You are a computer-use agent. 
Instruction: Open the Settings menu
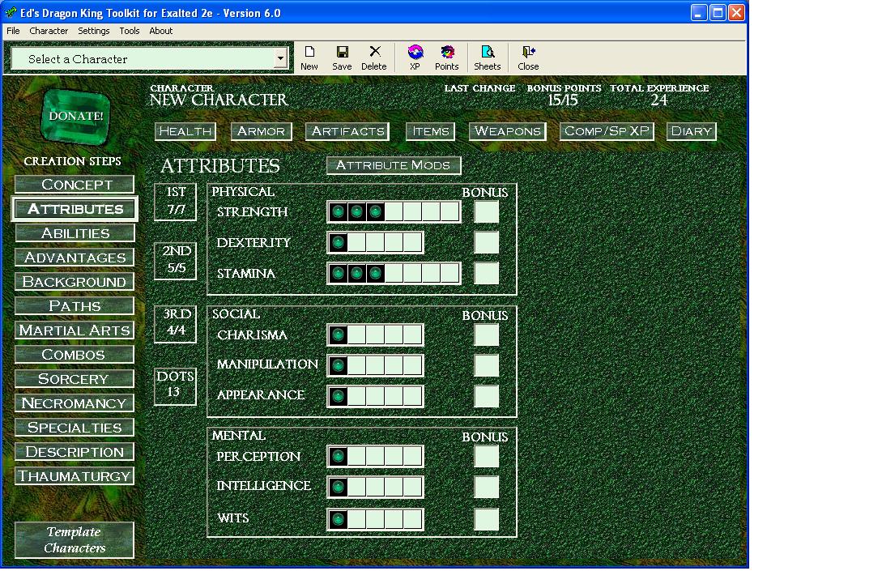(93, 31)
